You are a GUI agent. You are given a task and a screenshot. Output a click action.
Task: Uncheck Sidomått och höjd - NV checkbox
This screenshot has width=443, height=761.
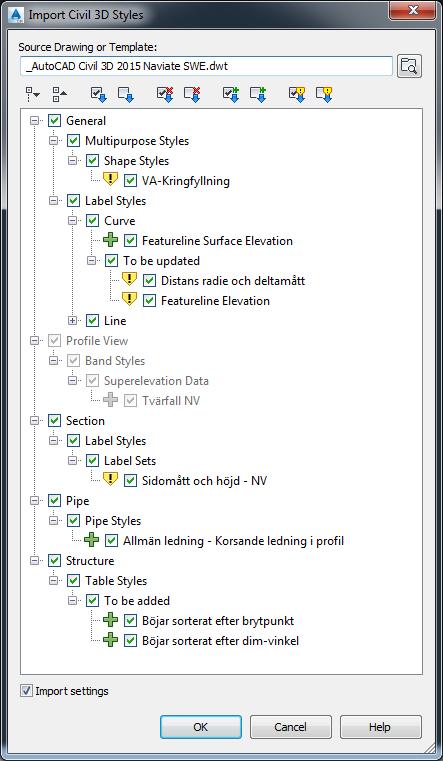(130, 480)
